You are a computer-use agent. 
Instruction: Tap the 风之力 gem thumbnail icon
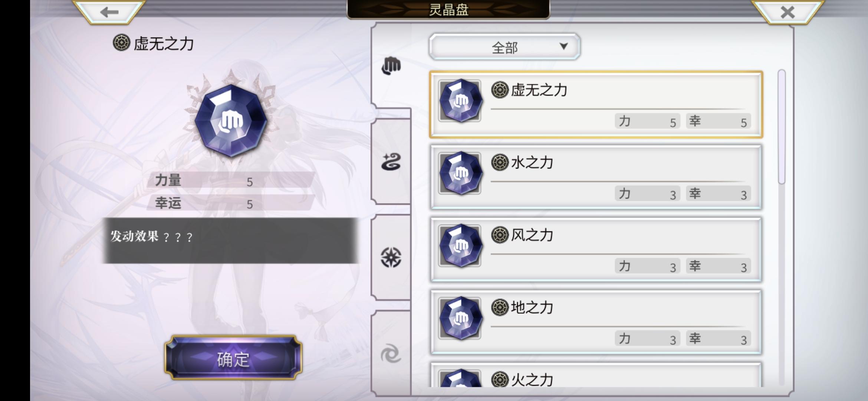click(460, 245)
